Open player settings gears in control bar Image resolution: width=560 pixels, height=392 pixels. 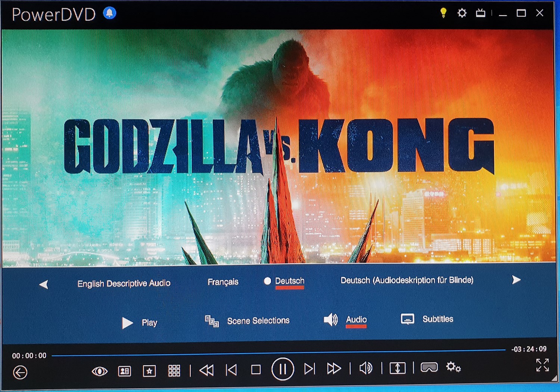click(x=454, y=367)
